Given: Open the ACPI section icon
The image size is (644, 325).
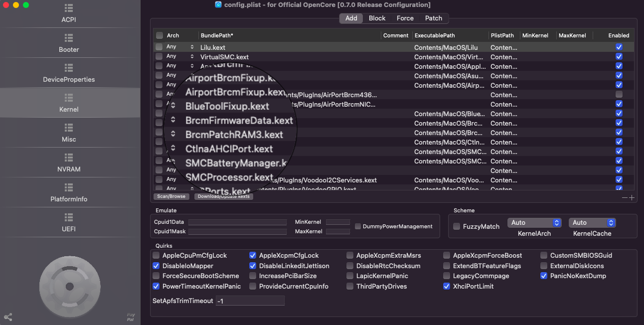Looking at the screenshot, I should pyautogui.click(x=69, y=8).
